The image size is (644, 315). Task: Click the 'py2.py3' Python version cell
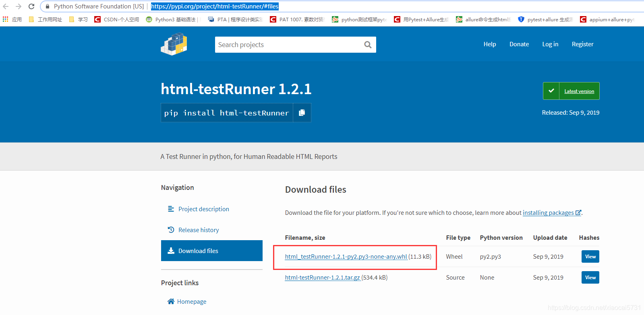pos(491,257)
